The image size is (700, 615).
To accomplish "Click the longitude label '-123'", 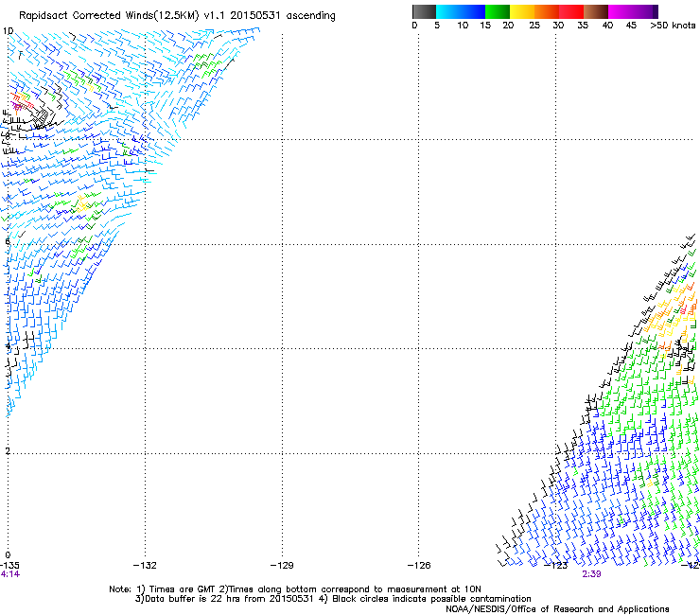I will 556,566.
